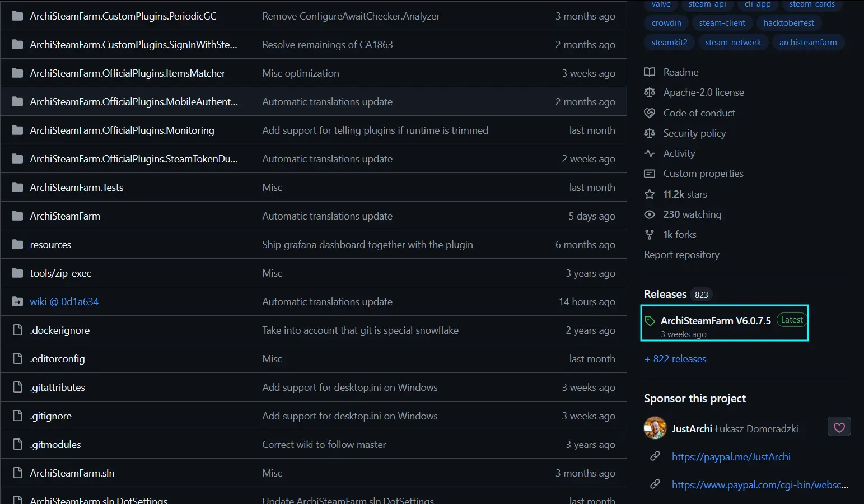864x504 pixels.
Task: Open the steam-client topic tag
Action: 722,23
